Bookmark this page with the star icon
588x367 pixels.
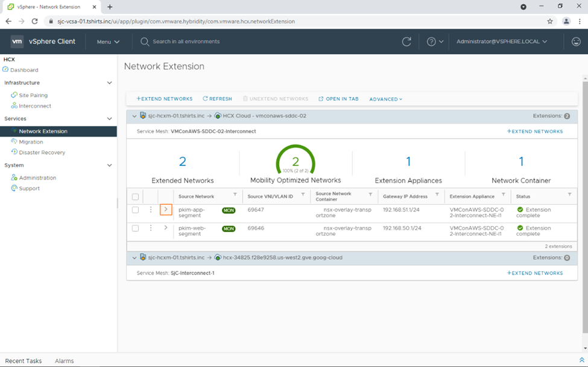pos(549,21)
